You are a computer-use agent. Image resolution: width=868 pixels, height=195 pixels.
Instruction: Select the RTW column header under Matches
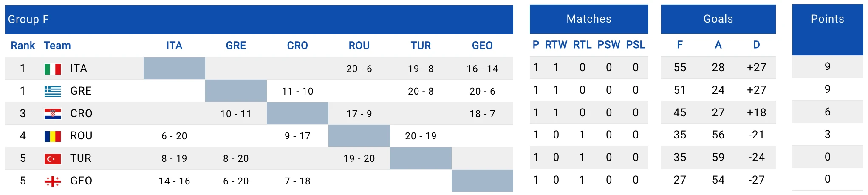point(556,45)
